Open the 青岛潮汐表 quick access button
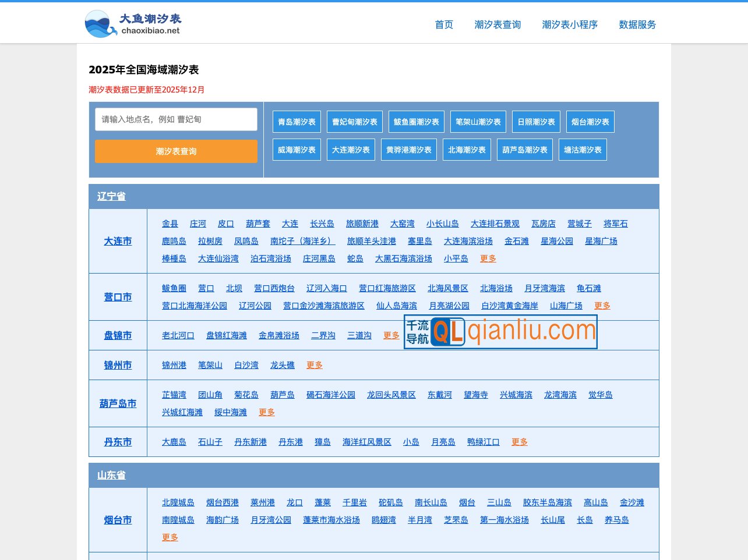The height and width of the screenshot is (560, 748). (x=297, y=122)
